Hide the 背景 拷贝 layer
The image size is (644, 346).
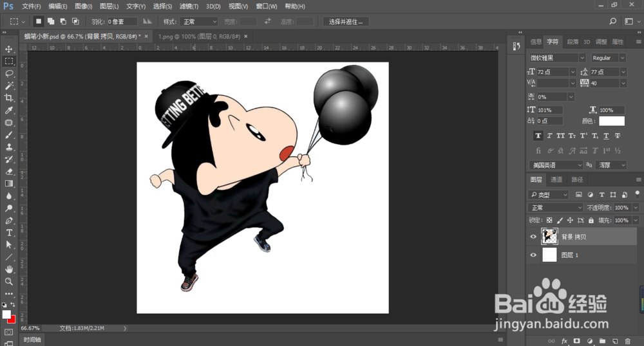[x=533, y=237]
